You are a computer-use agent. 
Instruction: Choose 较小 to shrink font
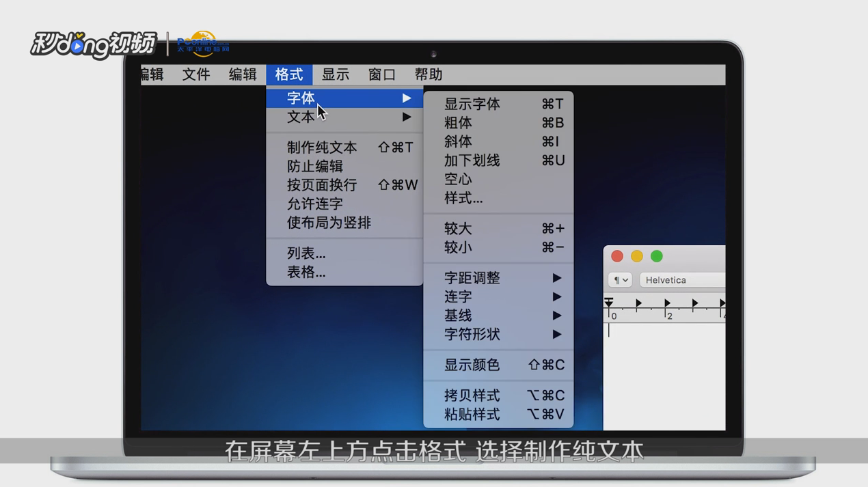pyautogui.click(x=498, y=247)
